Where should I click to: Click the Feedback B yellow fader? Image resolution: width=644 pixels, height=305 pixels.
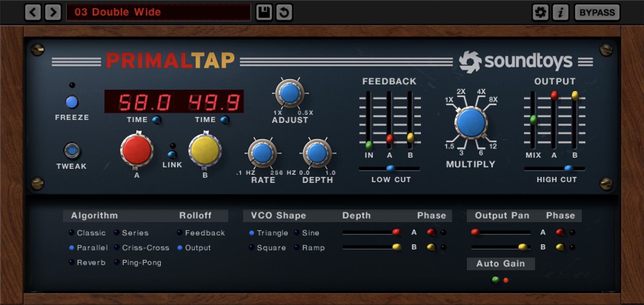pyautogui.click(x=410, y=137)
